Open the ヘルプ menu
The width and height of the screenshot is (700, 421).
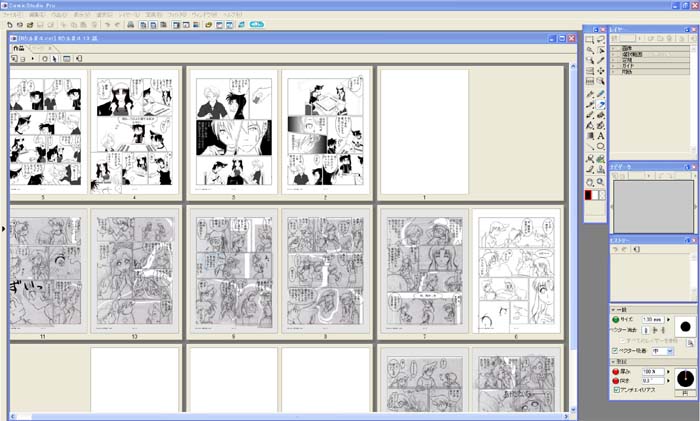point(233,15)
